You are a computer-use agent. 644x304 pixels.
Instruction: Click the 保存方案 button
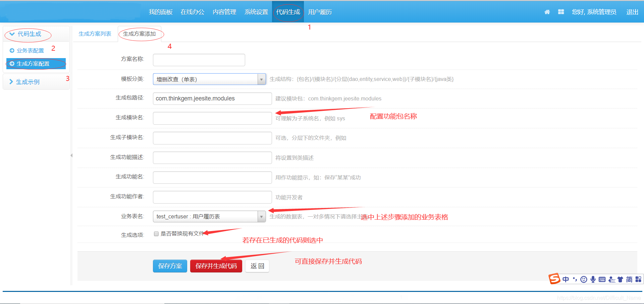[170, 266]
